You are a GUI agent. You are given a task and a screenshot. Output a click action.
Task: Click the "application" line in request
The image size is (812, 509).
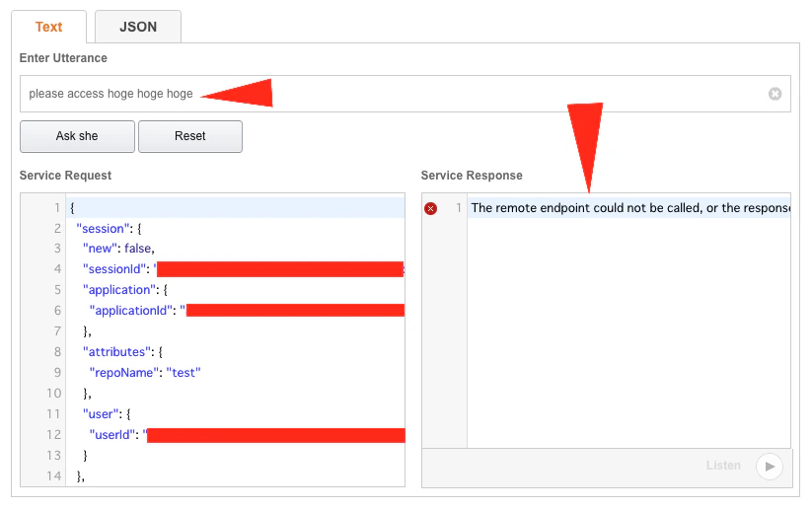[124, 290]
